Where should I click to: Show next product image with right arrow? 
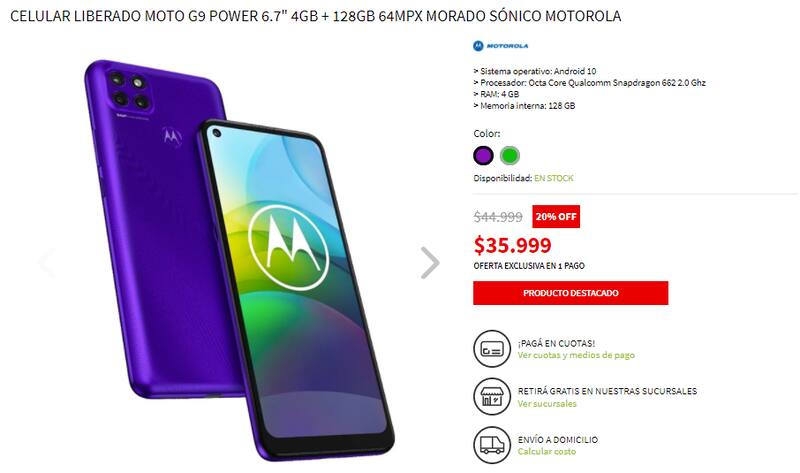pyautogui.click(x=430, y=263)
